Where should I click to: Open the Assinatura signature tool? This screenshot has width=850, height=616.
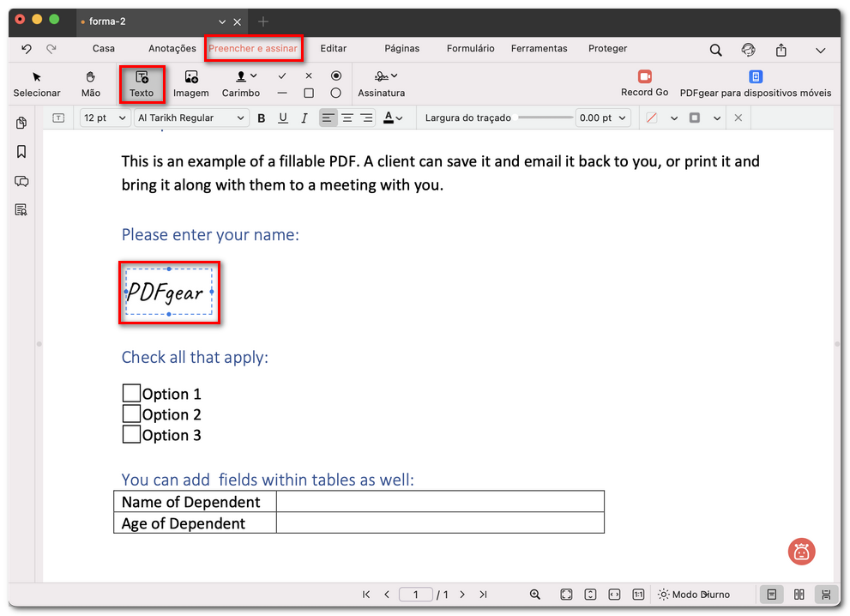[x=381, y=83]
